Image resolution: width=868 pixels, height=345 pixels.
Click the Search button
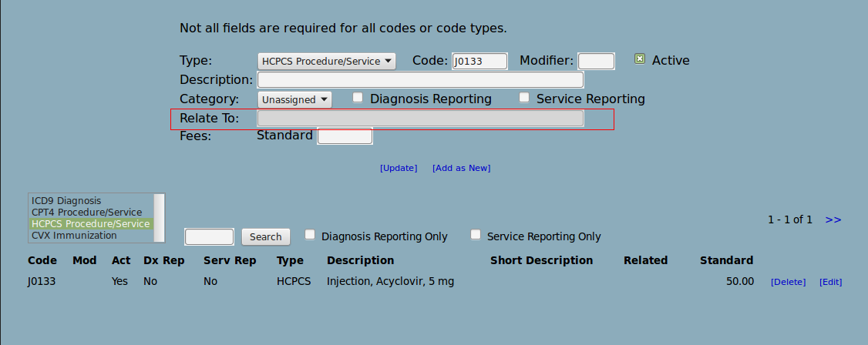266,236
